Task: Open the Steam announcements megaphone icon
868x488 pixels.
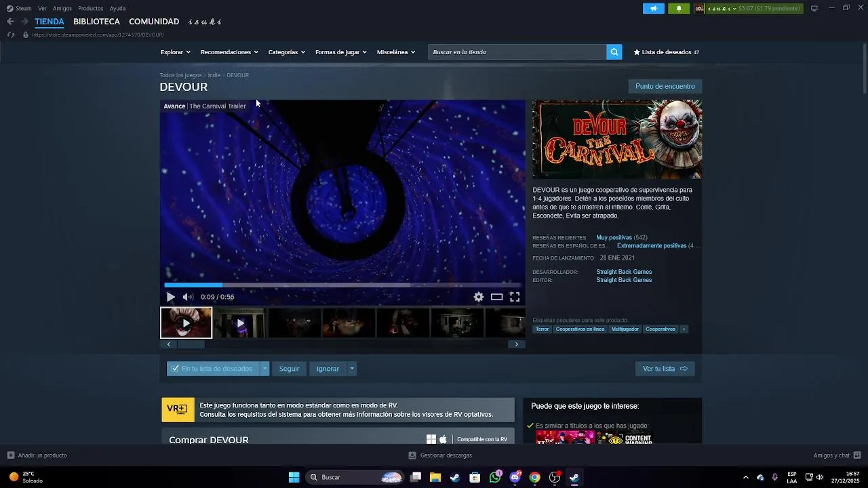Action: pyautogui.click(x=654, y=8)
